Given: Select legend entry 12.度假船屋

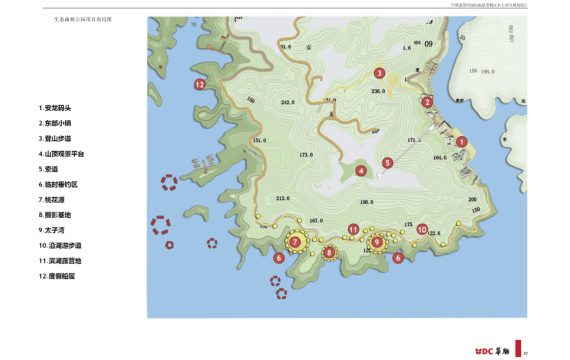Looking at the screenshot, I should point(57,276).
